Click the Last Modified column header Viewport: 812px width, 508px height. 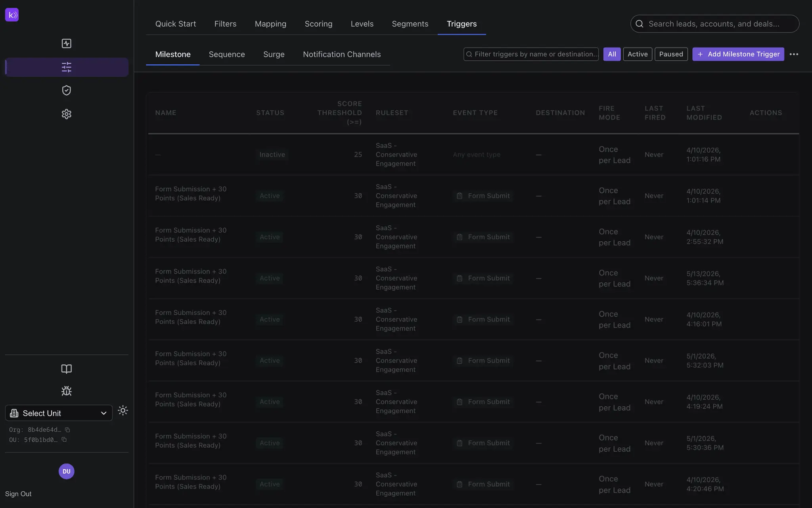pos(704,113)
